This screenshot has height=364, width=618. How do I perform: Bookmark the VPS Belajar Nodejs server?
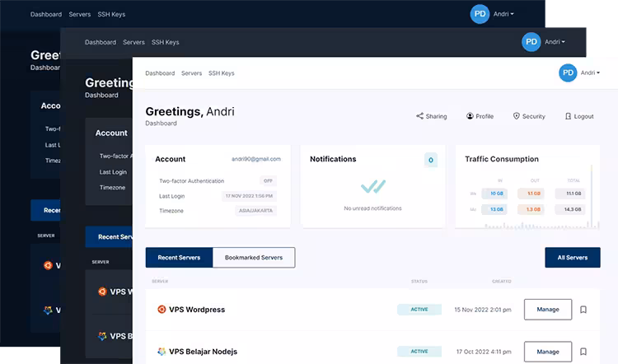coord(583,352)
